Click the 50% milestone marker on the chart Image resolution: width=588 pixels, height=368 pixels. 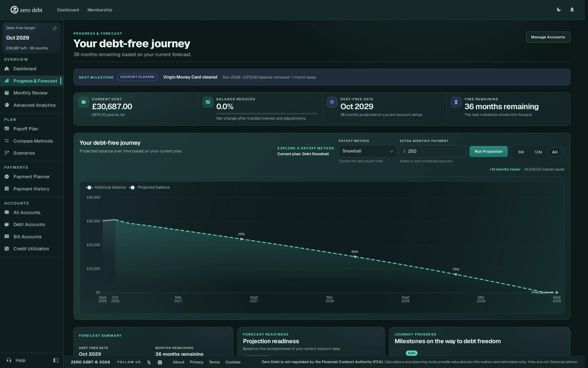[355, 257]
